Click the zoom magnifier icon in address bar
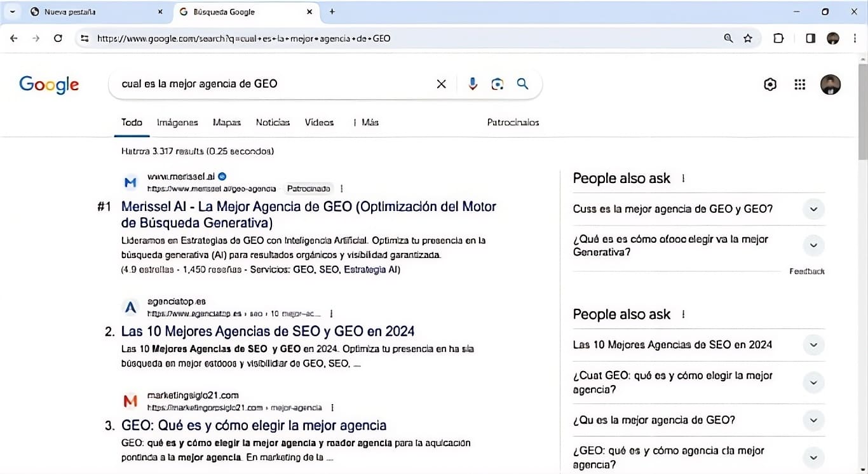Image resolution: width=868 pixels, height=474 pixels. (728, 38)
